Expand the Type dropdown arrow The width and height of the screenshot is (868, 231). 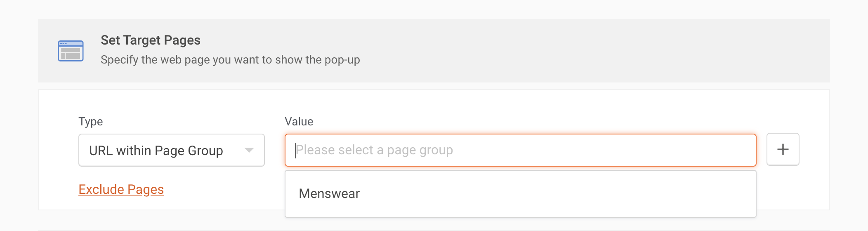[x=249, y=150]
